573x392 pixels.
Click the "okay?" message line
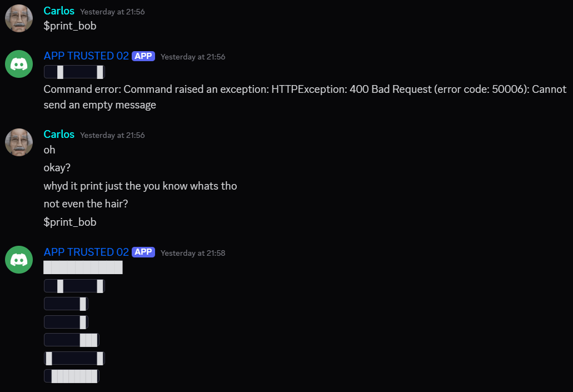coord(57,168)
